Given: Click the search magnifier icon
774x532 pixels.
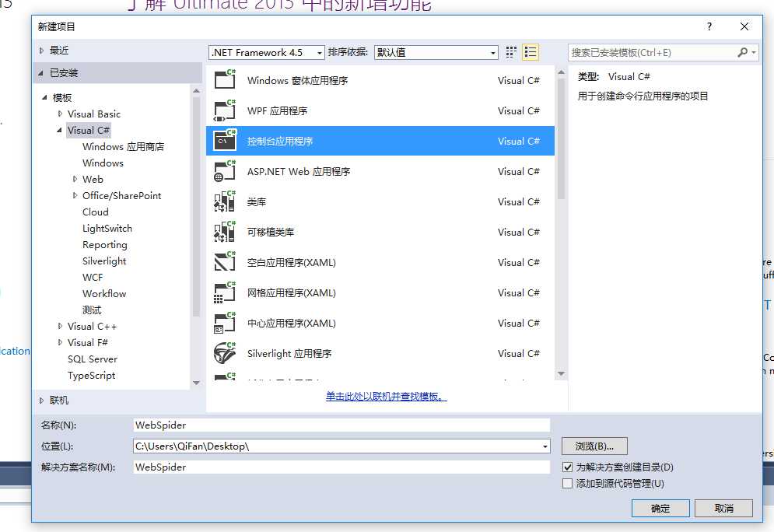Looking at the screenshot, I should [x=742, y=52].
